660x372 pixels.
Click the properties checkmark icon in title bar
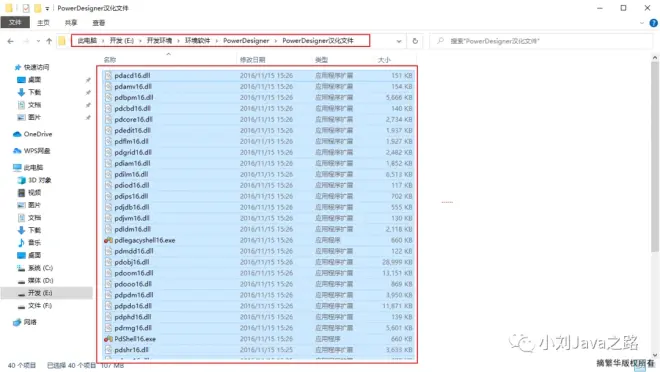point(26,8)
